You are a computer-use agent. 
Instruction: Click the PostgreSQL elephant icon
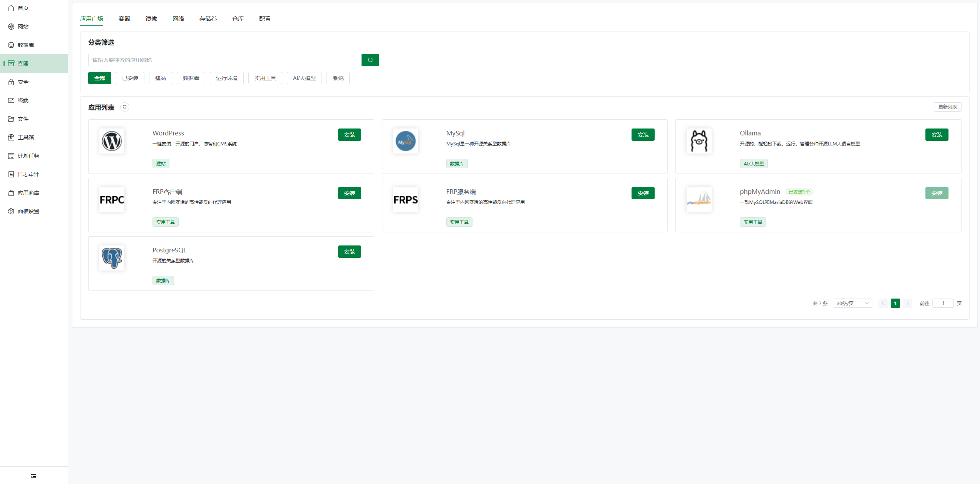point(112,258)
